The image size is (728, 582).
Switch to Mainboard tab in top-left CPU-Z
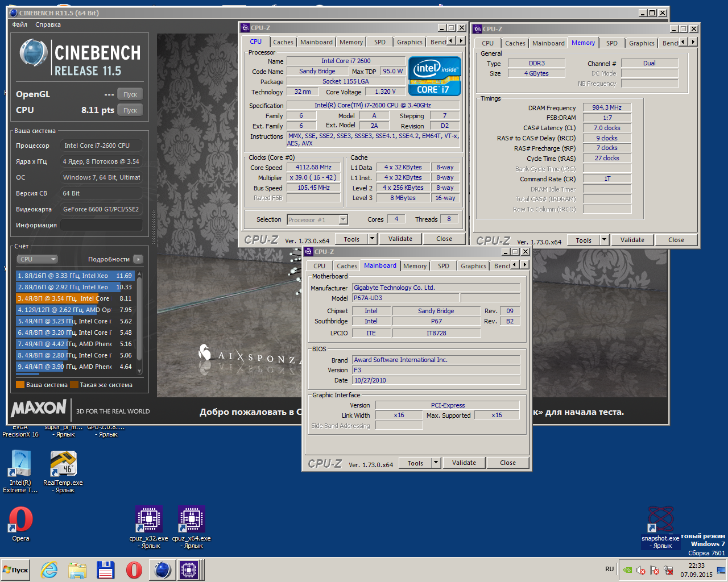316,42
